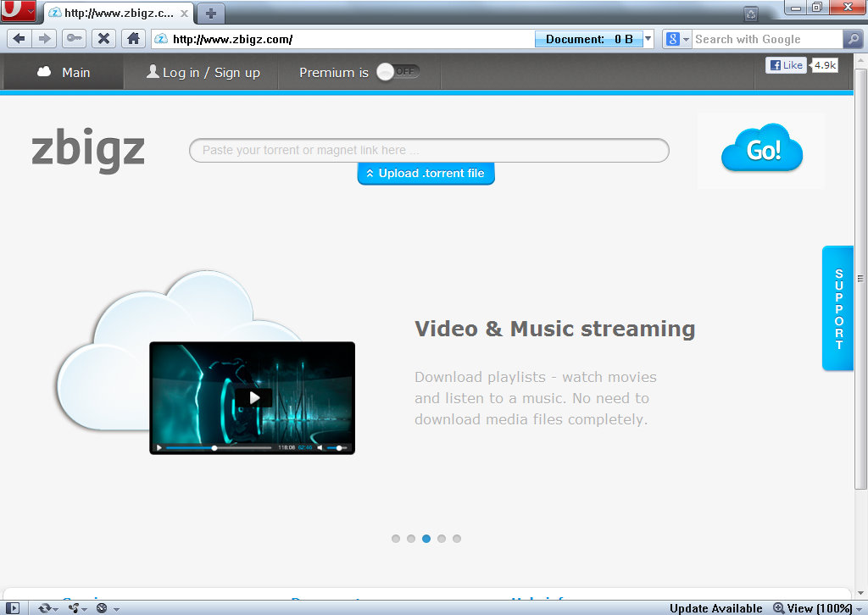This screenshot has height=615, width=868.
Task: Open Log in / Sign up
Action: pos(203,73)
